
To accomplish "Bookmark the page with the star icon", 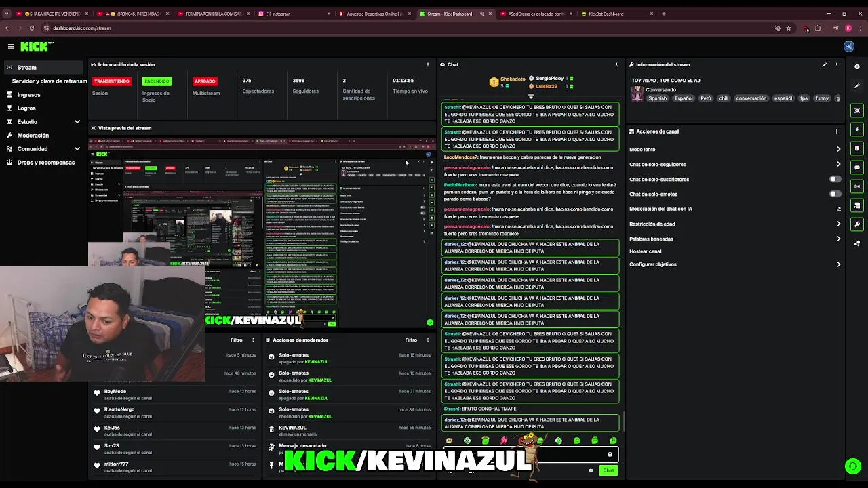I will point(789,28).
